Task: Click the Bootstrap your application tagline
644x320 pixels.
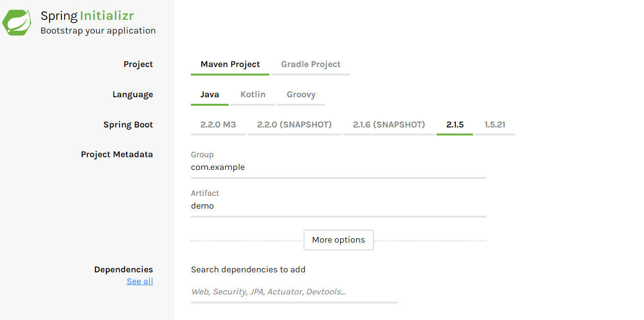Action: click(98, 31)
